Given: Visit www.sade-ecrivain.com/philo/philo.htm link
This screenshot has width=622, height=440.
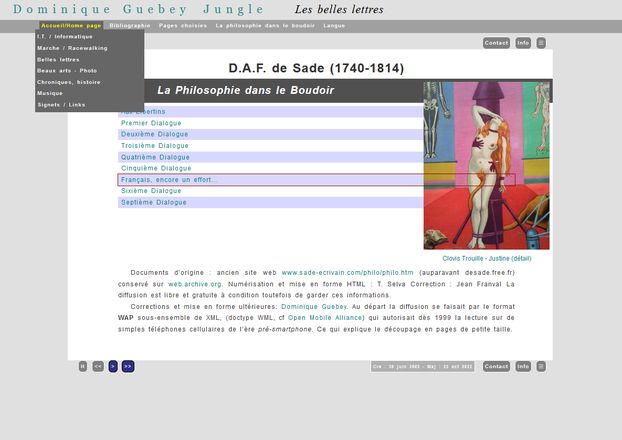Looking at the screenshot, I should pos(347,273).
